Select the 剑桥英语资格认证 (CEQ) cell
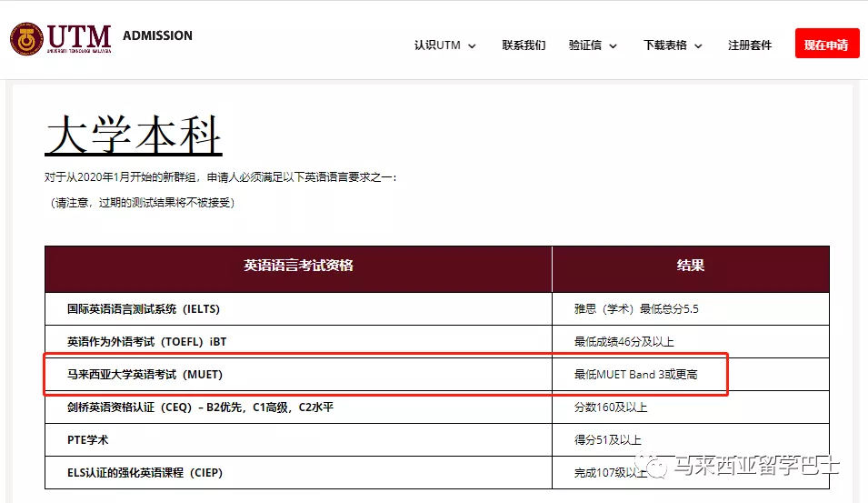Screen dimensions: 868x503 pos(298,407)
